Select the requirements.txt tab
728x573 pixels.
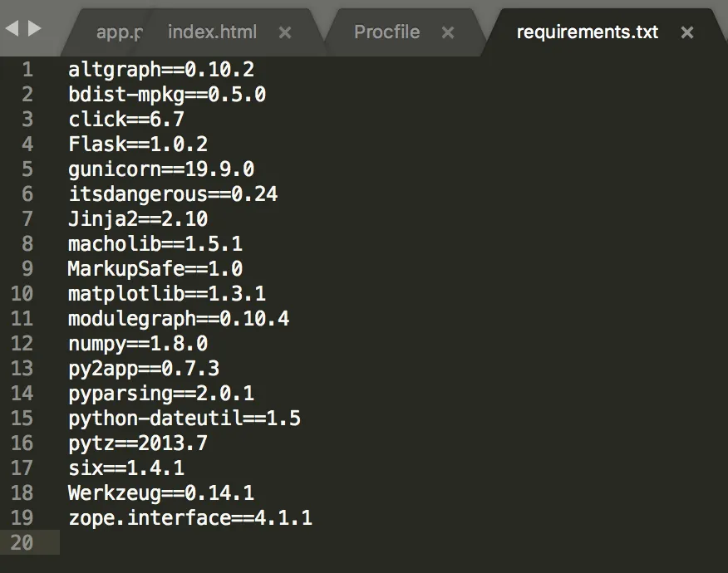588,32
